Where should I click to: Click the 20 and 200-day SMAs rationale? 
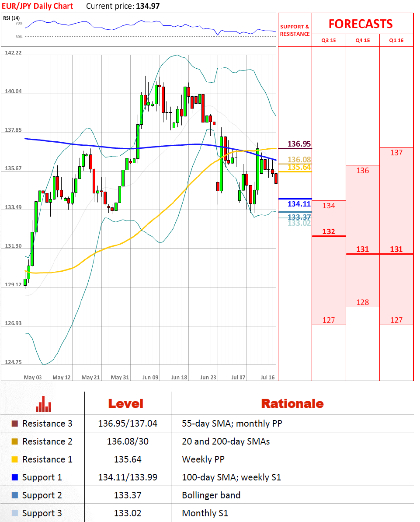[226, 441]
